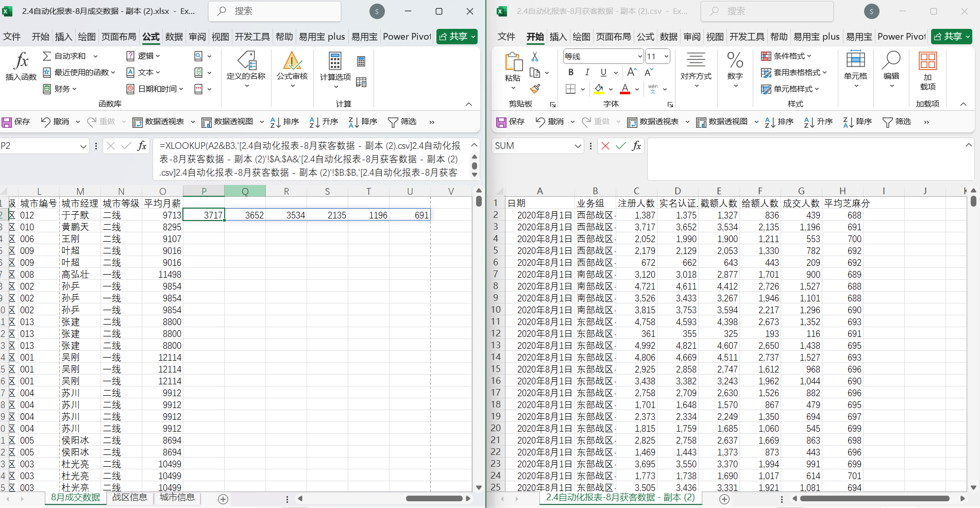Increase font size
This screenshot has height=508, width=980.
pos(632,73)
